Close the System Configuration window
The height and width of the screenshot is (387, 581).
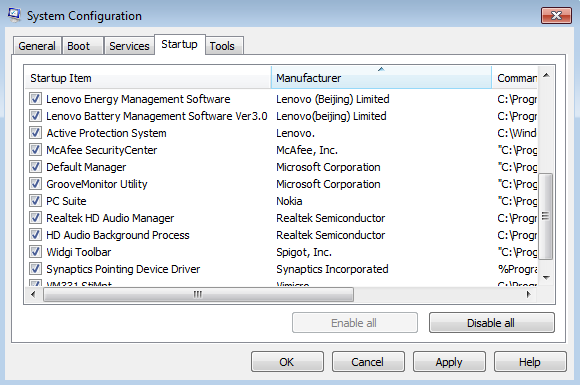click(556, 16)
